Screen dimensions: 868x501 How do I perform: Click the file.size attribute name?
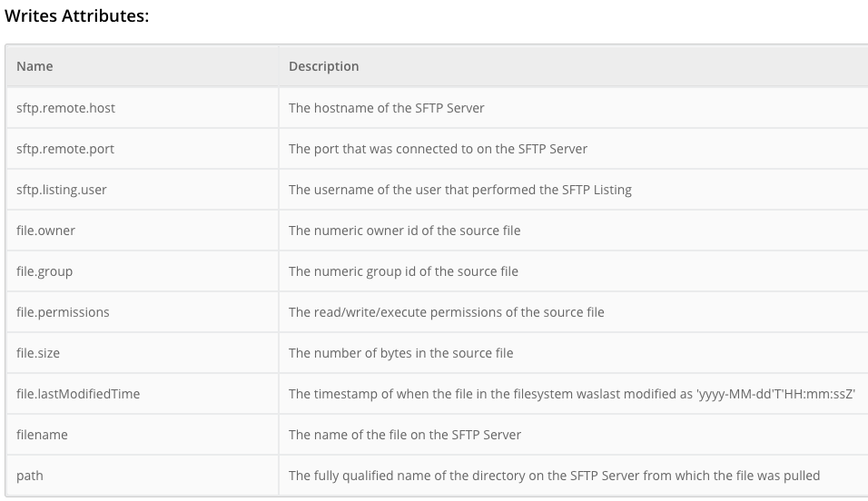pyautogui.click(x=38, y=353)
